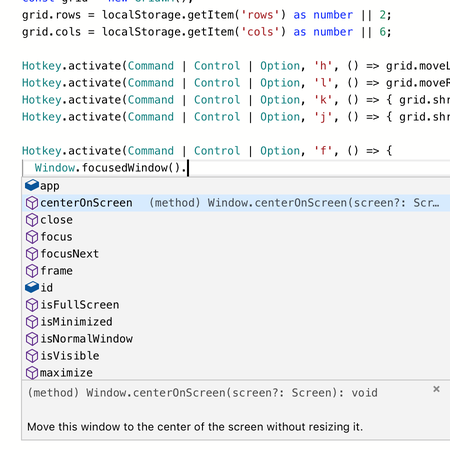Image resolution: width=450 pixels, height=450 pixels.
Task: Click the method icon next to close
Action: point(32,220)
